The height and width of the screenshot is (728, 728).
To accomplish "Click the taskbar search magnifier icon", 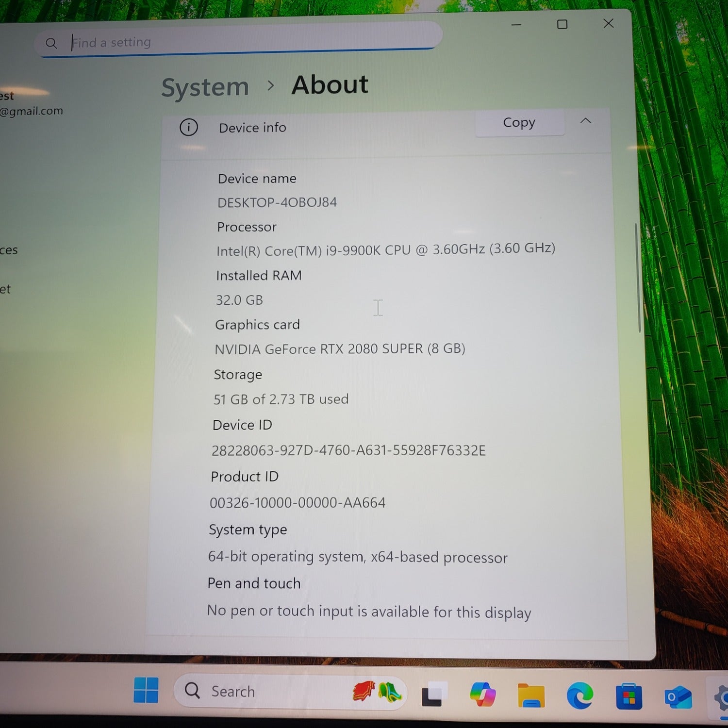I will [192, 690].
